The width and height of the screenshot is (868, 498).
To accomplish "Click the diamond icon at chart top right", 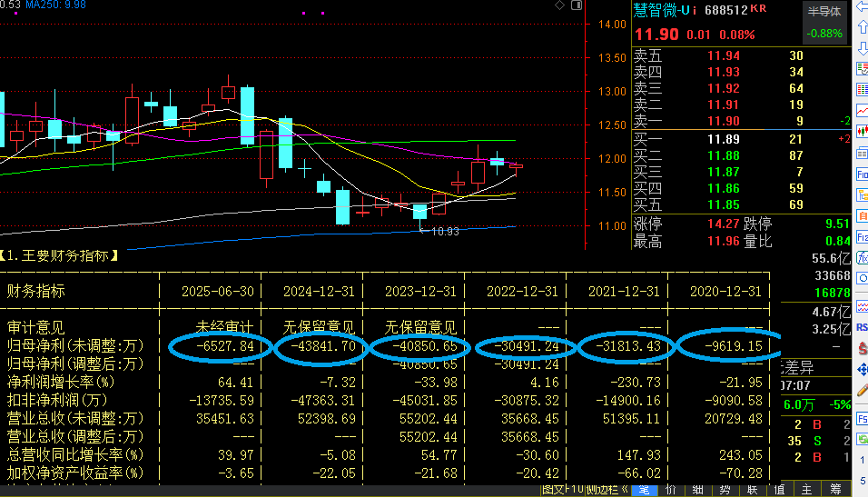I will 559,5.
